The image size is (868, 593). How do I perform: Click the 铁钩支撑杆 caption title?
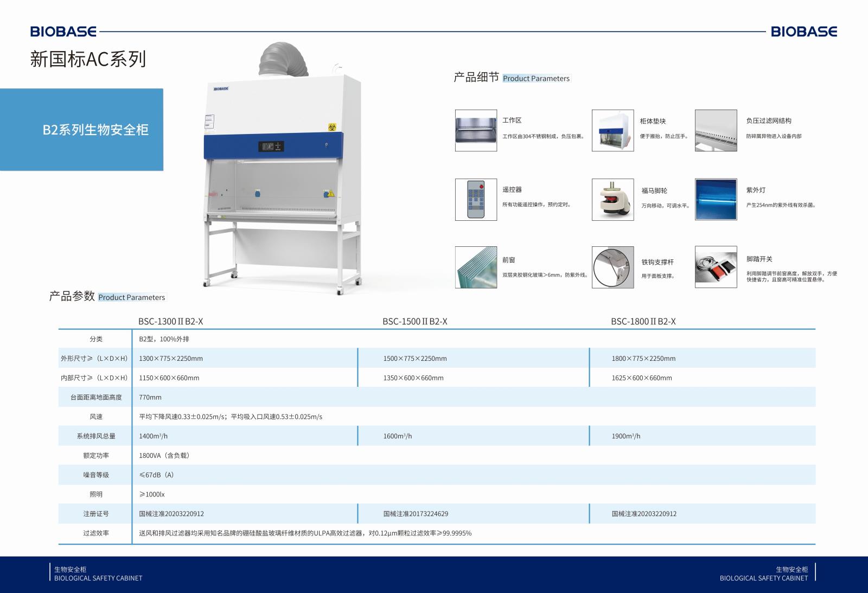coord(658,263)
